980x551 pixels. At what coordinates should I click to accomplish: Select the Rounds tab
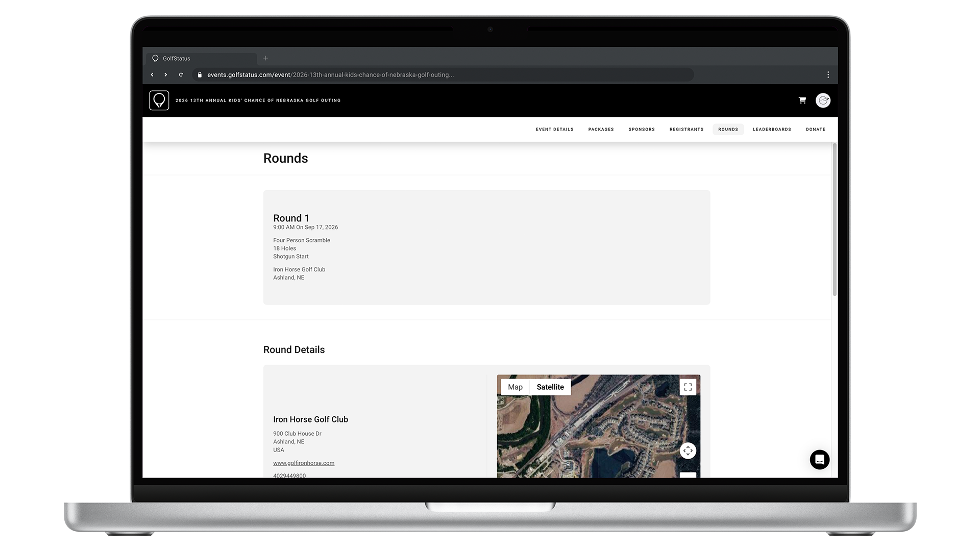tap(728, 130)
